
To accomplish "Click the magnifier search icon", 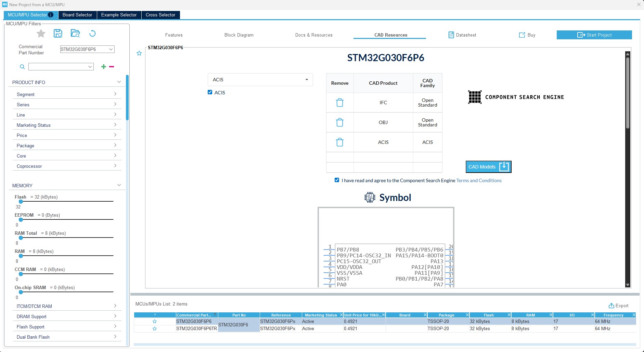I will point(22,67).
